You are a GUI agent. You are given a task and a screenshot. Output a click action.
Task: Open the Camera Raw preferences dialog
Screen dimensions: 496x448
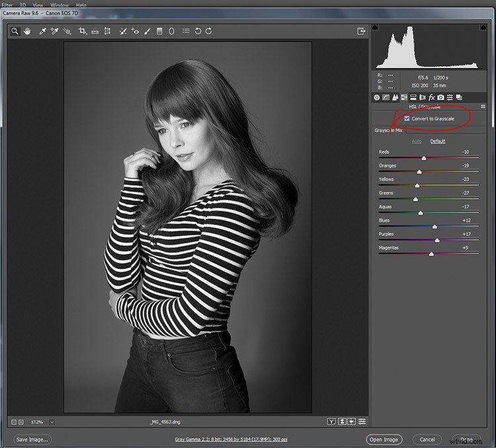186,30
